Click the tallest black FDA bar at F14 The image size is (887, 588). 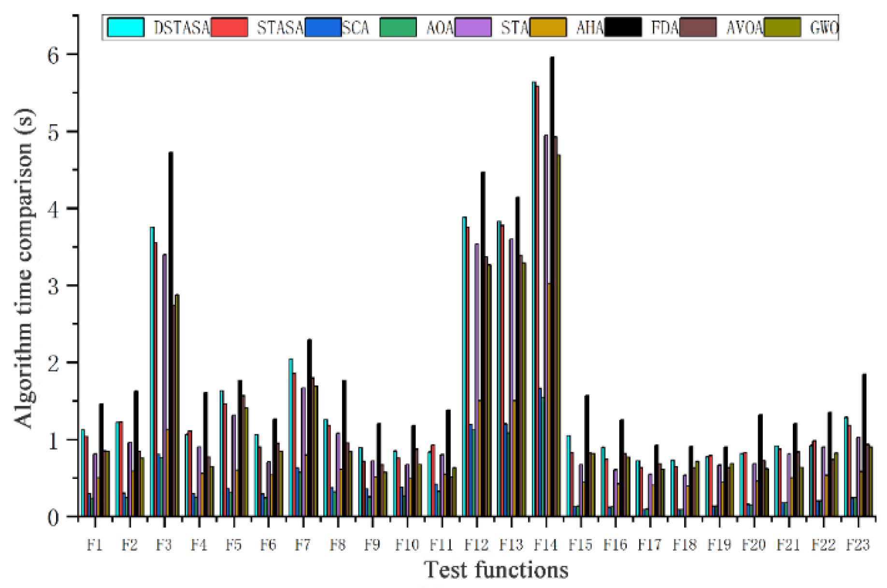coord(552,290)
